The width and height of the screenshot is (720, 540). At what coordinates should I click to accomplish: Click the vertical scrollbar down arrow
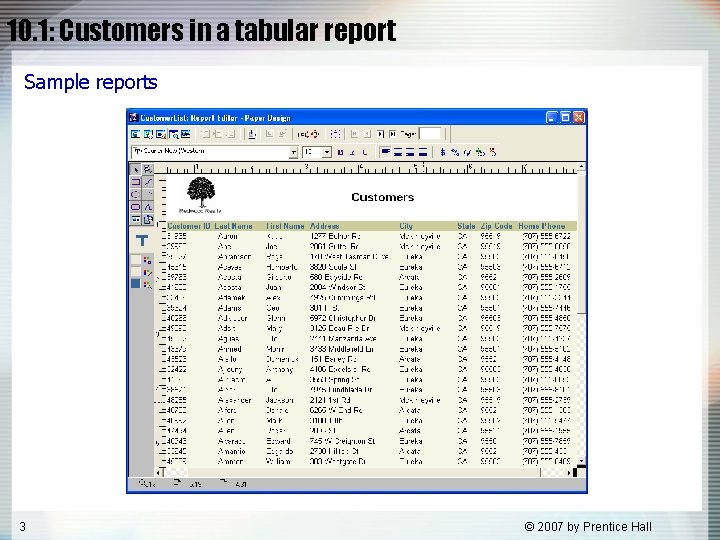pos(581,461)
